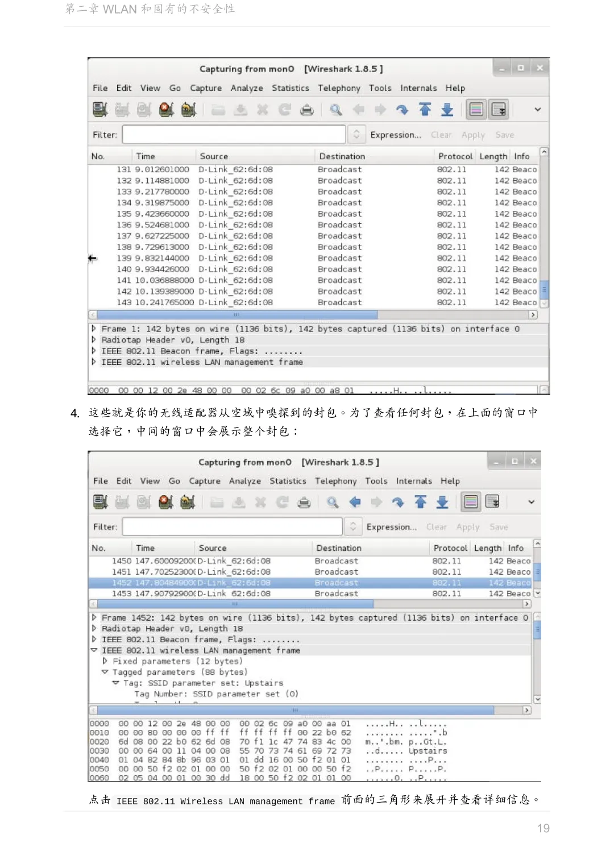Image resolution: width=614 pixels, height=868 pixels.
Task: Go to a specific packet in upper window
Action: [x=403, y=110]
